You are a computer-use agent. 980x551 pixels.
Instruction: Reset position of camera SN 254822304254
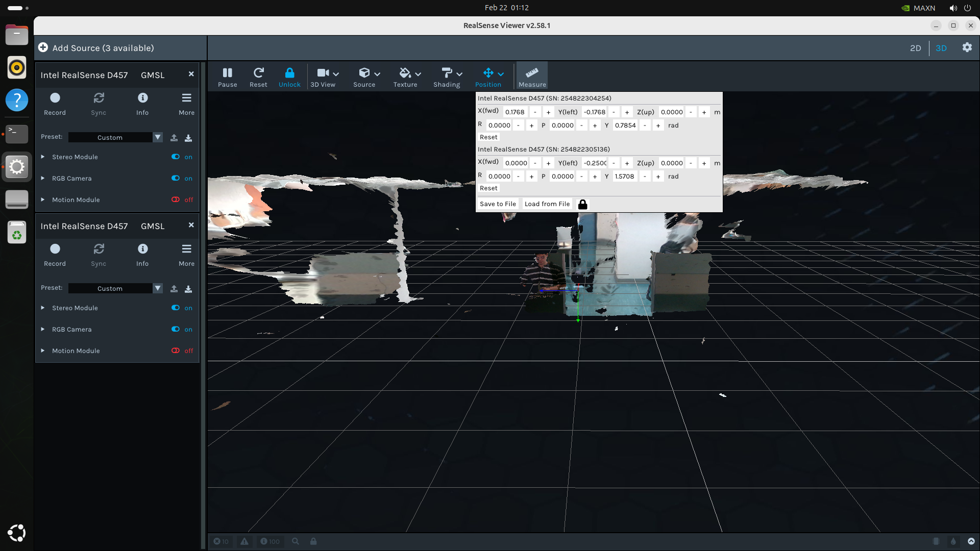488,137
